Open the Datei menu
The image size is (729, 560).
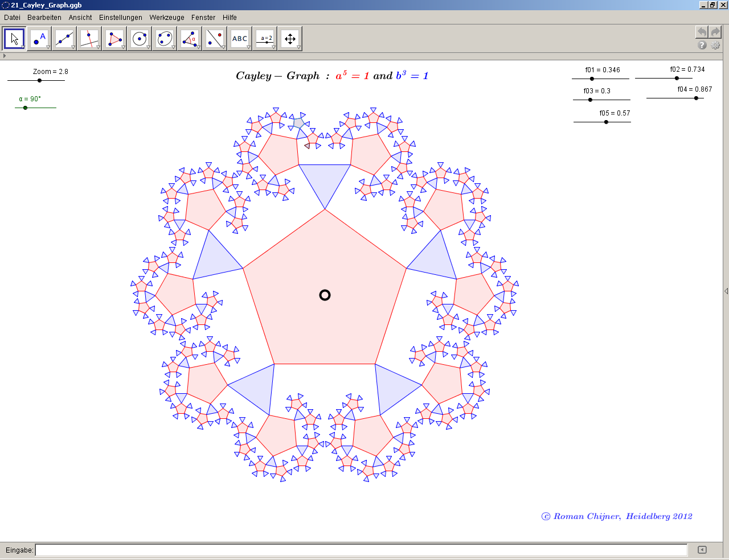(12, 18)
